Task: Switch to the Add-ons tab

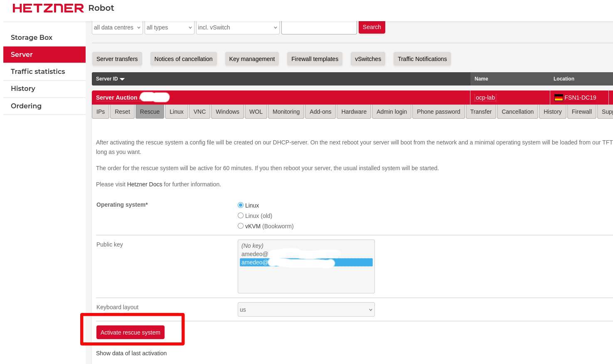Action: click(x=320, y=112)
